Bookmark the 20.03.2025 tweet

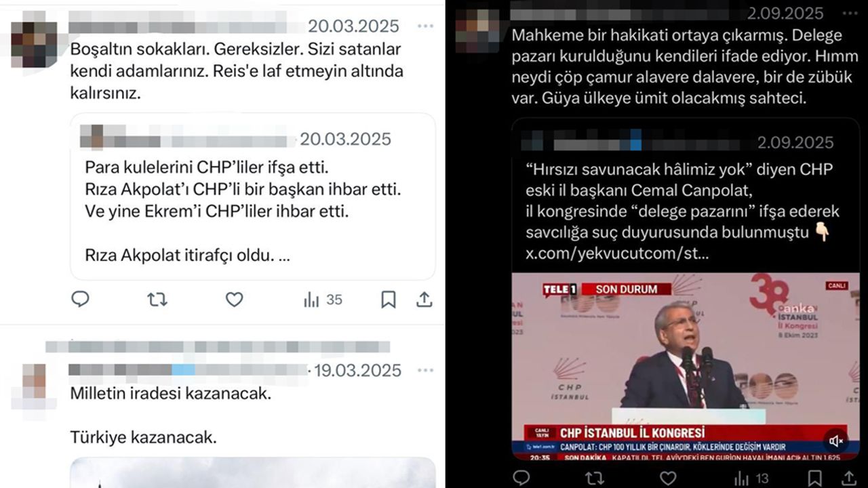[x=388, y=300]
